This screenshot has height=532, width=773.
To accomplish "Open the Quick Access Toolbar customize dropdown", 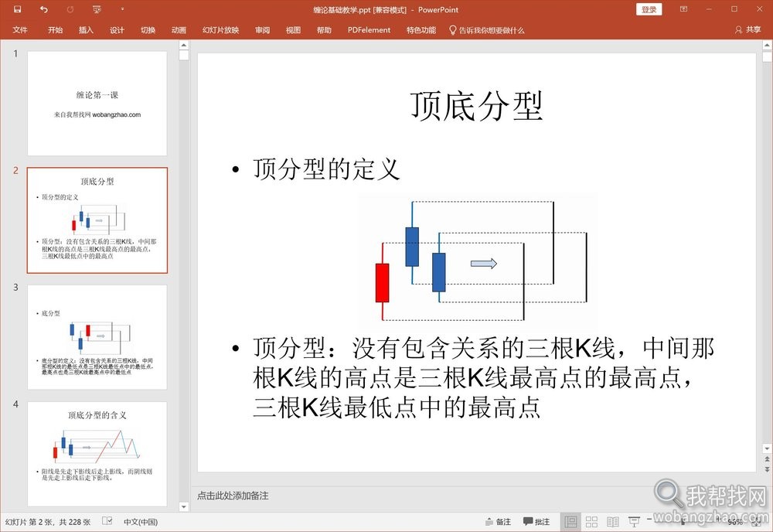I will coord(122,9).
